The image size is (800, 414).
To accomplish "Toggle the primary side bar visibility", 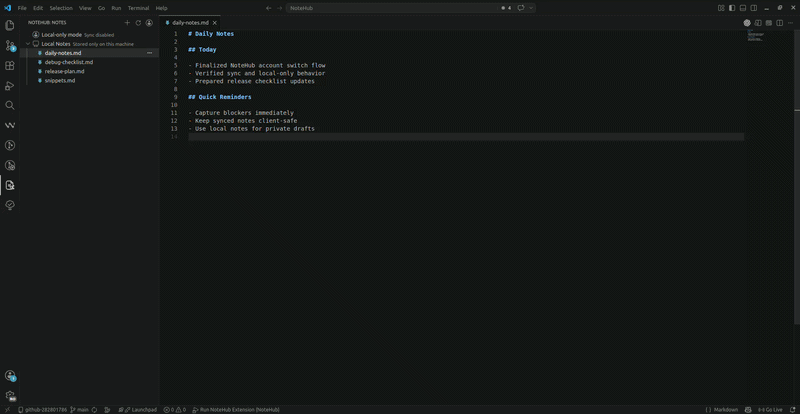I will click(732, 8).
